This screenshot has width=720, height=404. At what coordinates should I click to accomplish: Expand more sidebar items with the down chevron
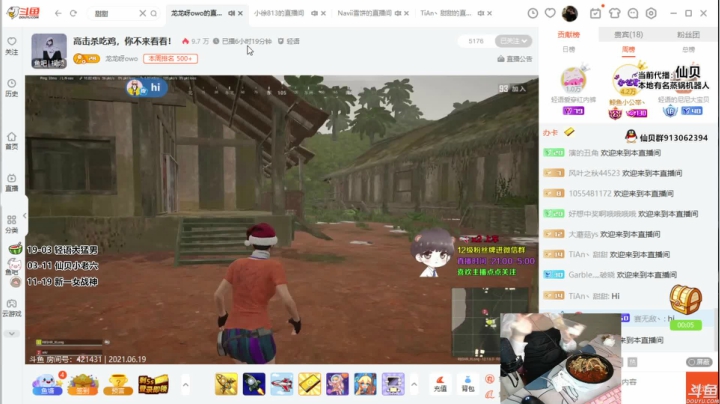click(12, 334)
